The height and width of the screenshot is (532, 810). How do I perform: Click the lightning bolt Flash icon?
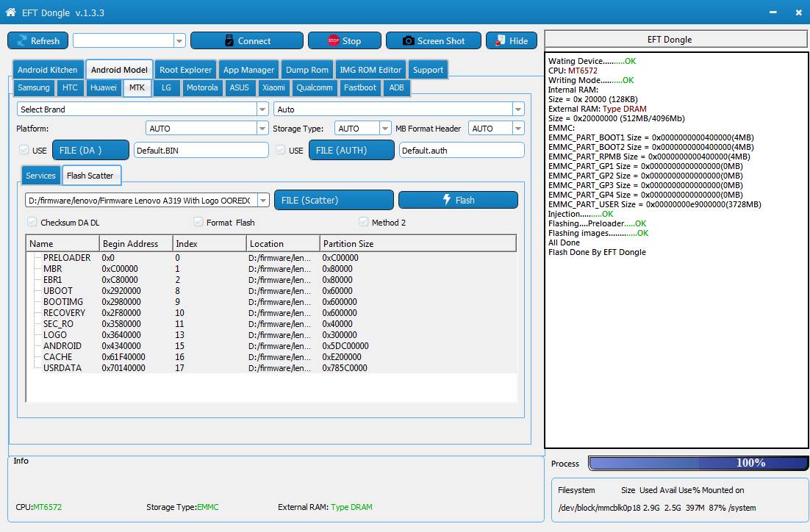point(447,199)
